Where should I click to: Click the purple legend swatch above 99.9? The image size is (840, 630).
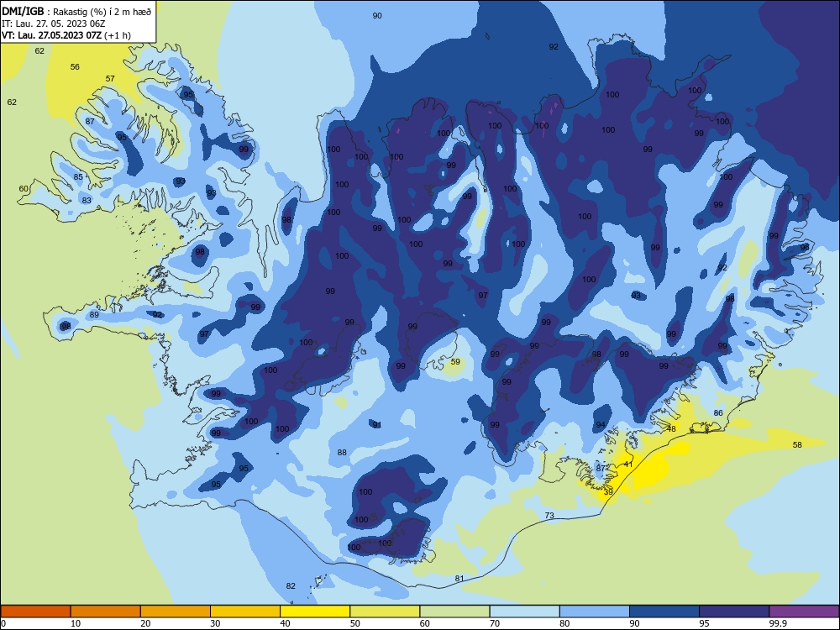pyautogui.click(x=804, y=612)
